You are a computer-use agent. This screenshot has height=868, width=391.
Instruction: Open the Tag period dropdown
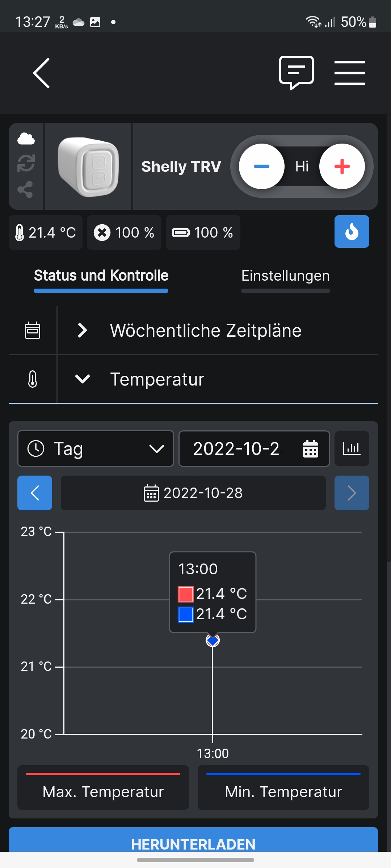click(x=96, y=448)
